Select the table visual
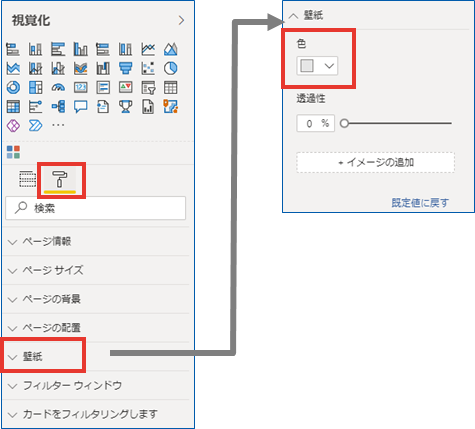 [x=170, y=88]
